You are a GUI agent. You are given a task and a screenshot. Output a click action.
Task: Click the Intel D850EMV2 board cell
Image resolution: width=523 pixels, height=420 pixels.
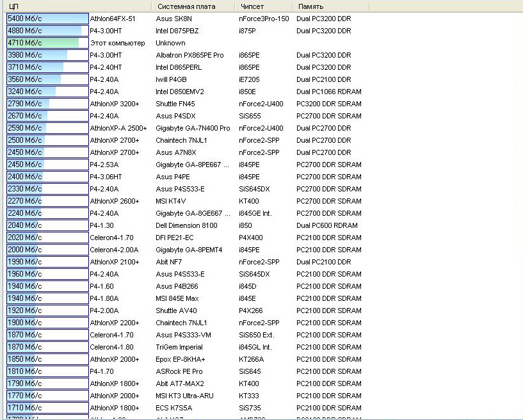coord(180,92)
